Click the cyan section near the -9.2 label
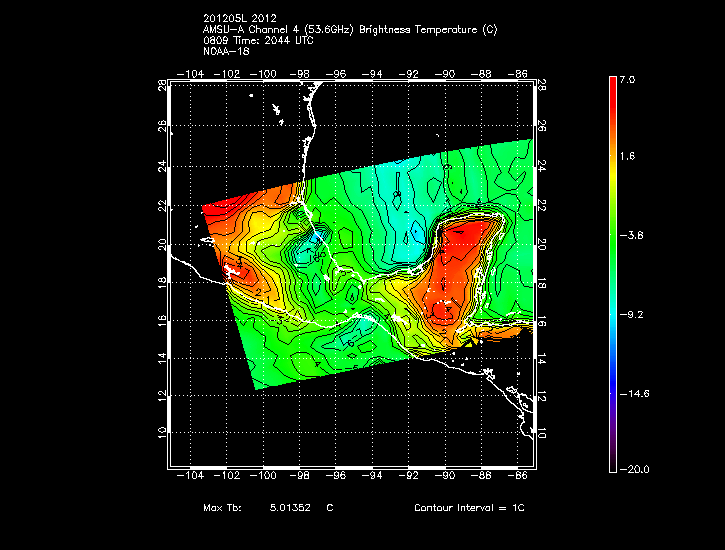Screen dimensions: 725x550 (613, 314)
